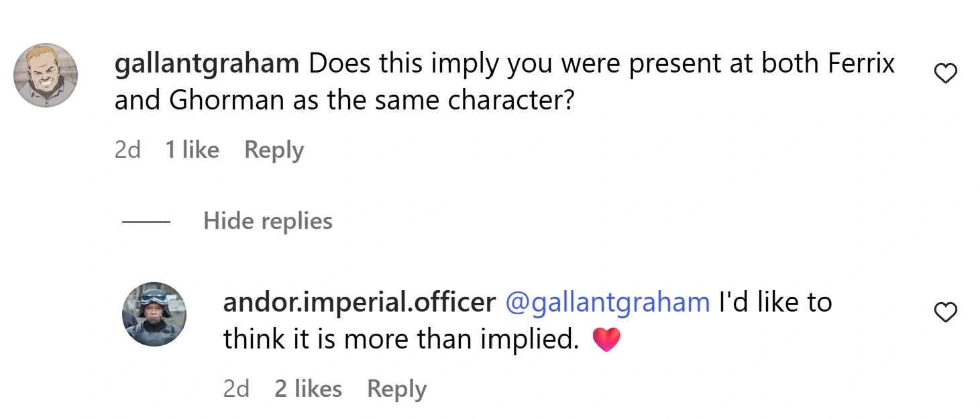This screenshot has height=419, width=980.
Task: Reply to andor.imperial.officer's comment
Action: (396, 389)
